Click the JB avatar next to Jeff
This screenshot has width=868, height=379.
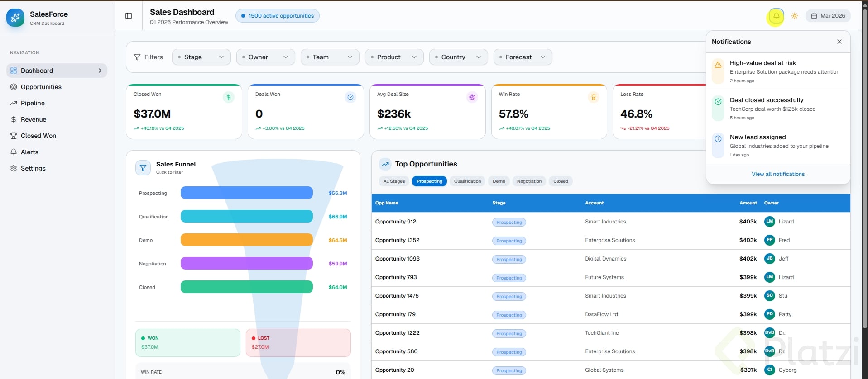(x=769, y=259)
